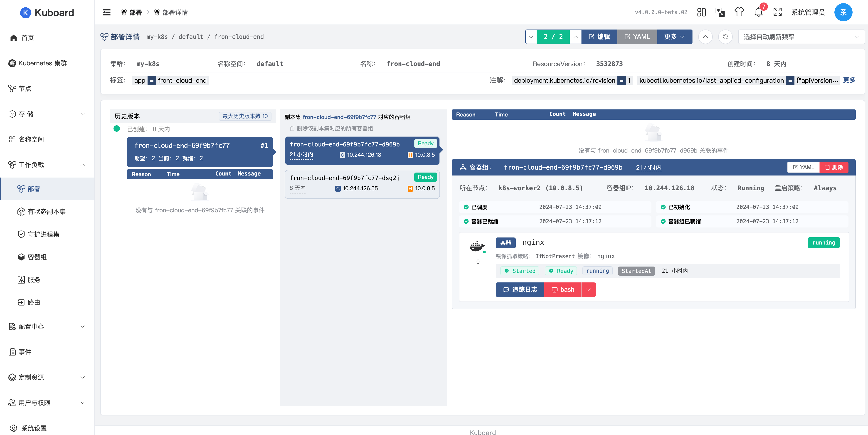Screen dimensions: 868x435
Task: Select pod fron-cloud-end-69f9b7fc77-d969b card
Action: [x=362, y=150]
